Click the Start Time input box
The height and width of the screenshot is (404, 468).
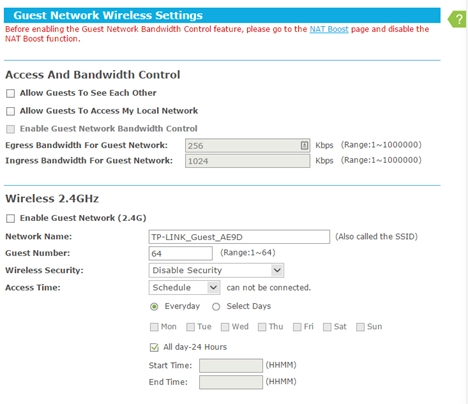point(231,366)
